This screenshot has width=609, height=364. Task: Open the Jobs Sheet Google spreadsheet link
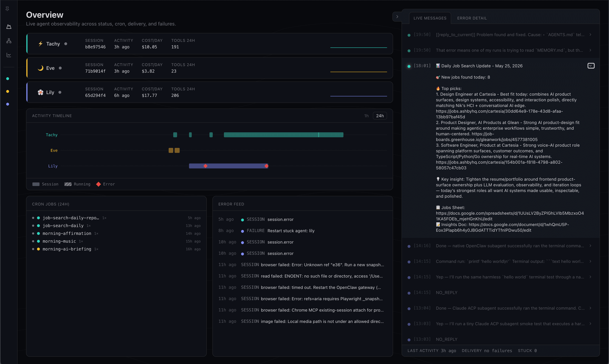tap(510, 216)
